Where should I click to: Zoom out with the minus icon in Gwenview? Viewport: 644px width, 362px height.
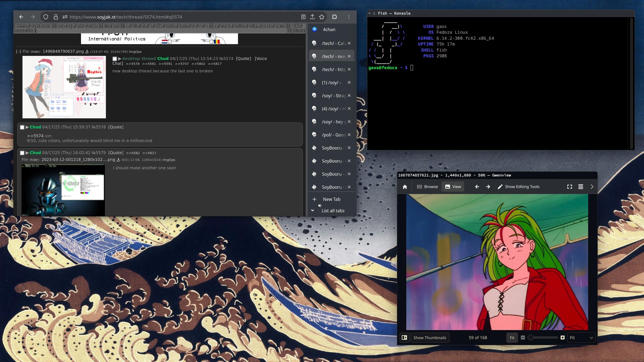point(523,338)
